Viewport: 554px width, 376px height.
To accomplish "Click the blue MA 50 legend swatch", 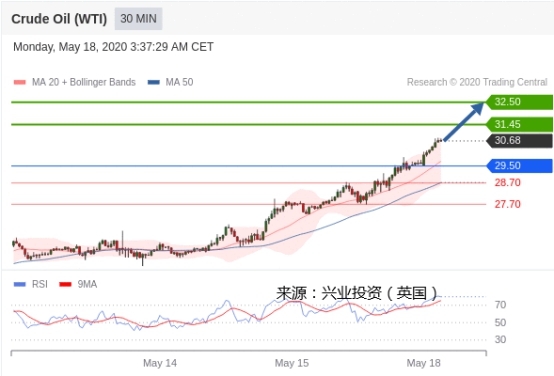I will pyautogui.click(x=153, y=82).
